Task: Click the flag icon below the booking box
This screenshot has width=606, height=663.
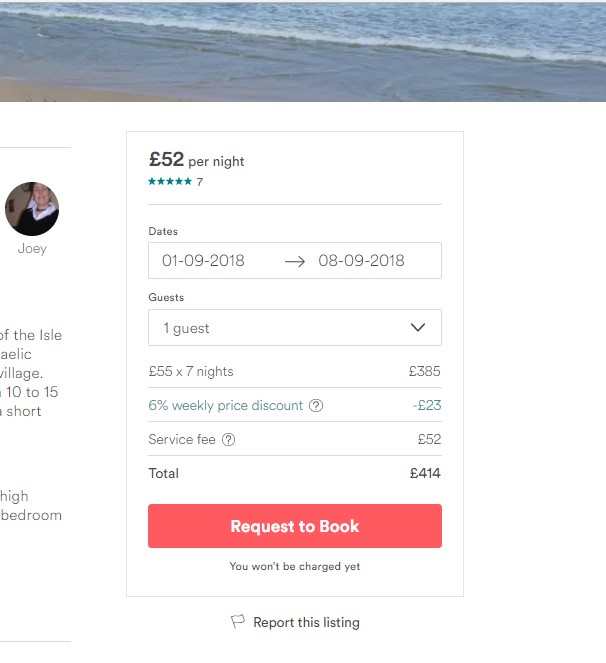Action: tap(238, 622)
